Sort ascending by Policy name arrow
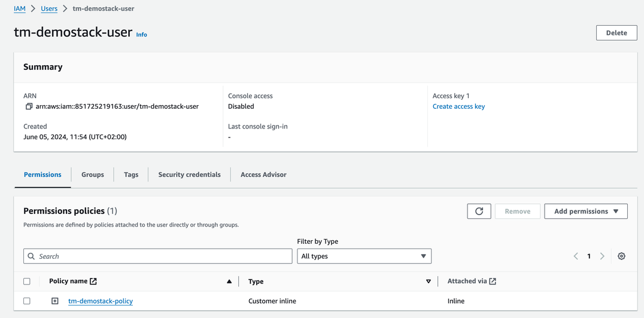 click(229, 282)
